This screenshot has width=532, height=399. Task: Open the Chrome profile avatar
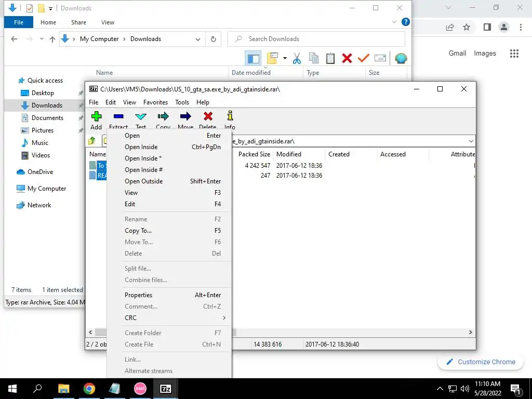504,27
